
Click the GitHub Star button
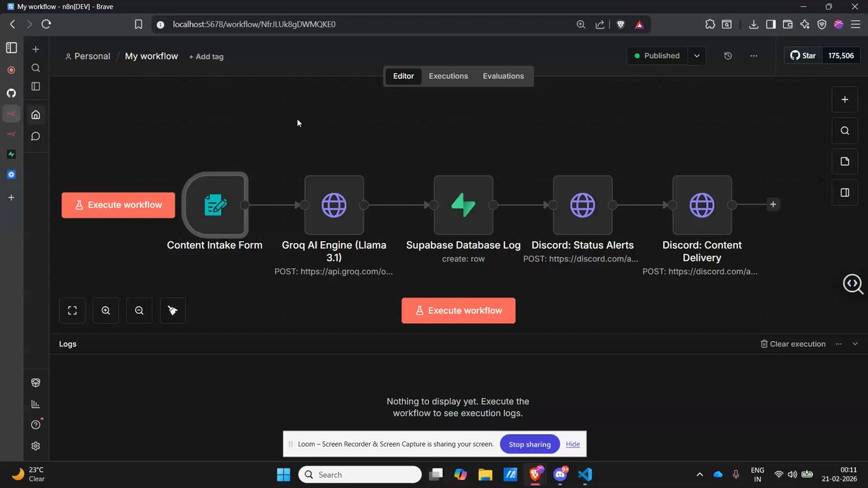(804, 56)
